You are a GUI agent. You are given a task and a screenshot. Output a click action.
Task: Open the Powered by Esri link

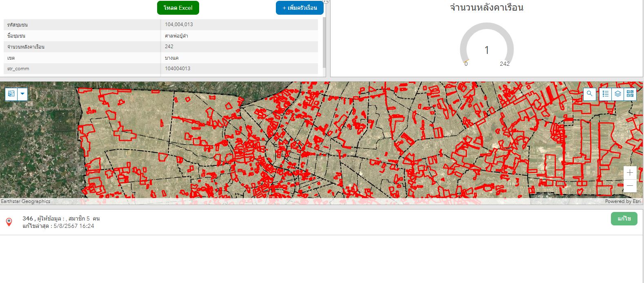(x=622, y=201)
